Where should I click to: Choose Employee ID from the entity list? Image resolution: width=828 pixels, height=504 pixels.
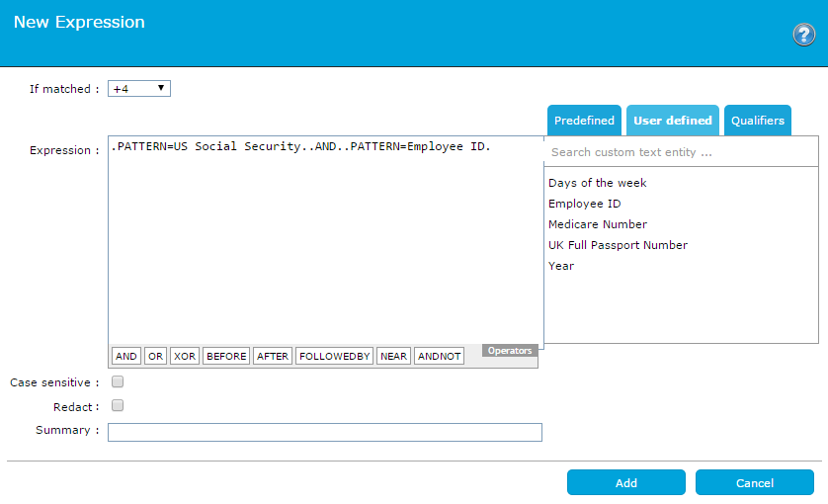(x=584, y=204)
